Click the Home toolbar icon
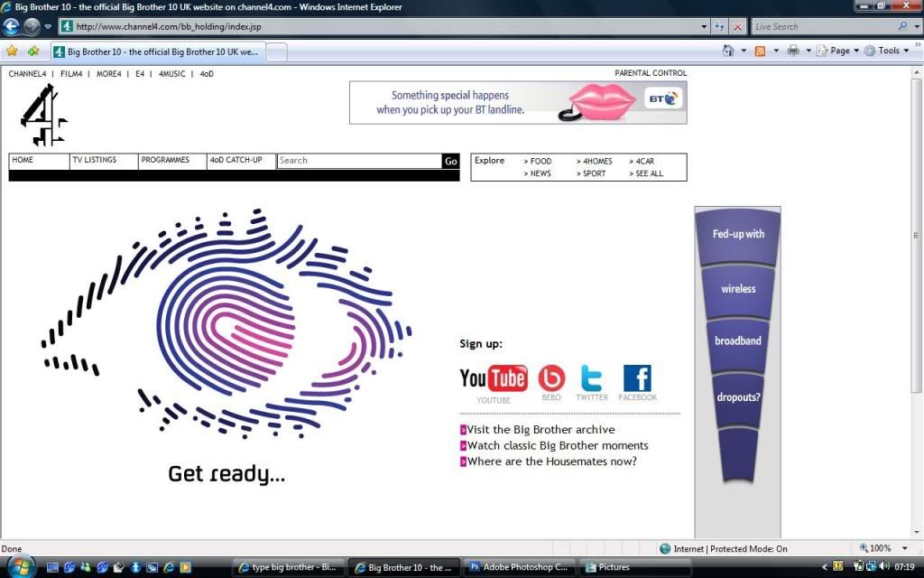 point(728,51)
